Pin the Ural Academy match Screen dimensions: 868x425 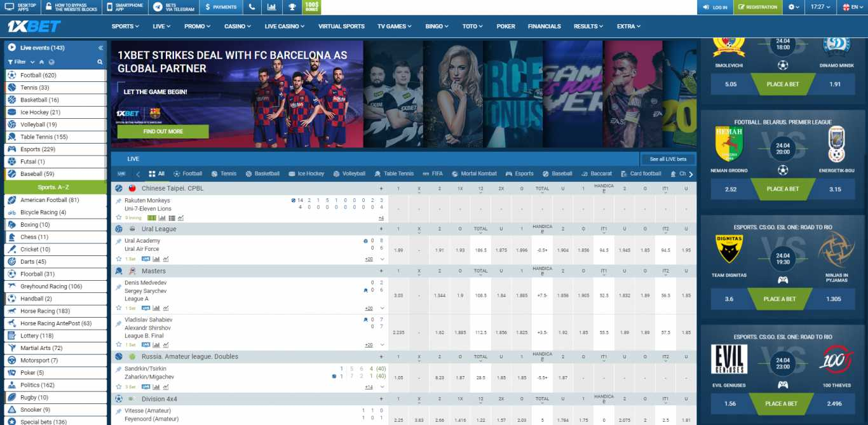coord(118,241)
